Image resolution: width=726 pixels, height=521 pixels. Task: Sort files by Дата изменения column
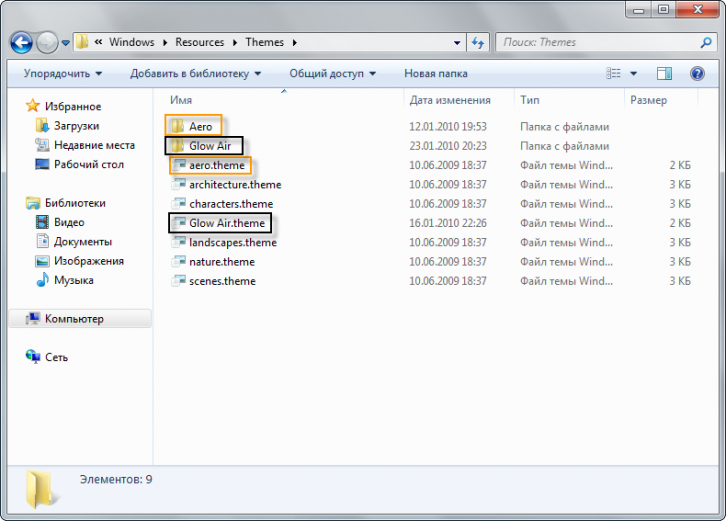[450, 100]
